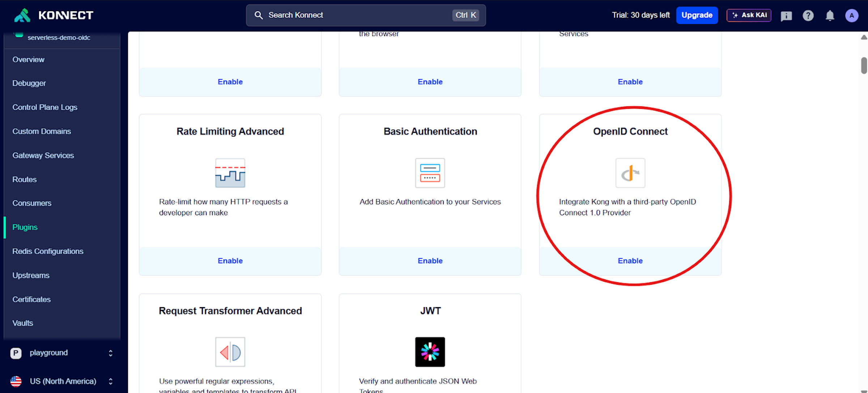Image resolution: width=868 pixels, height=393 pixels.
Task: Click the Request Transformer Advanced icon
Action: click(x=230, y=352)
